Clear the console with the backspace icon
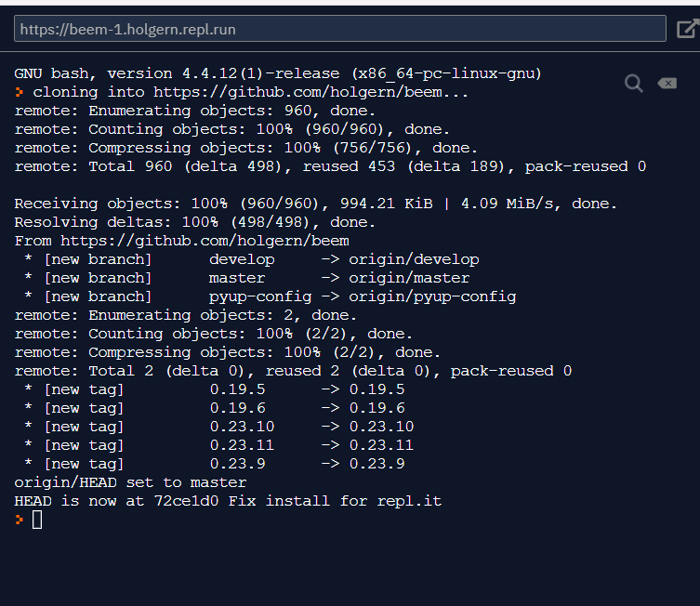The width and height of the screenshot is (700, 606). click(667, 83)
